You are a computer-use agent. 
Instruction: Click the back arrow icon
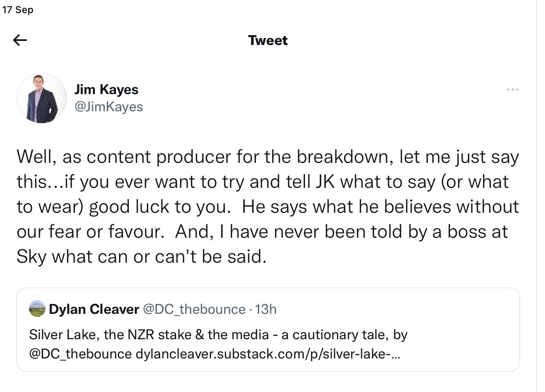[x=20, y=40]
